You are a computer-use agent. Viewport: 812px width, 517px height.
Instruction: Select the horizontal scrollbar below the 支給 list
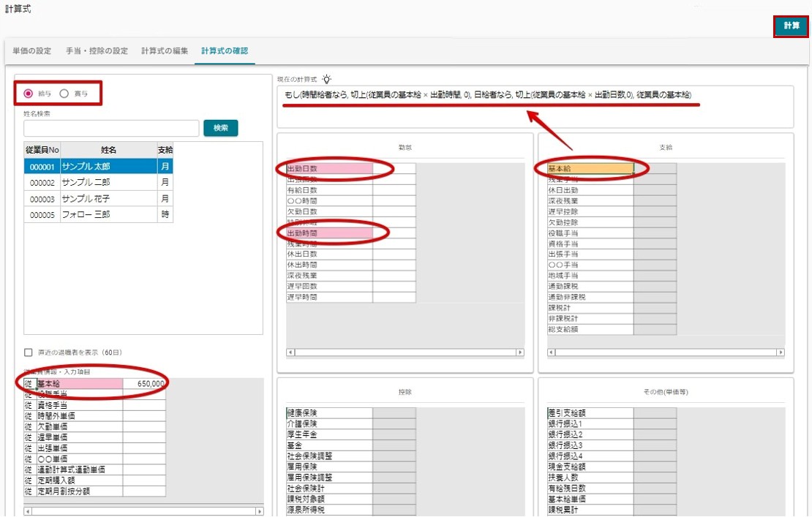click(666, 352)
